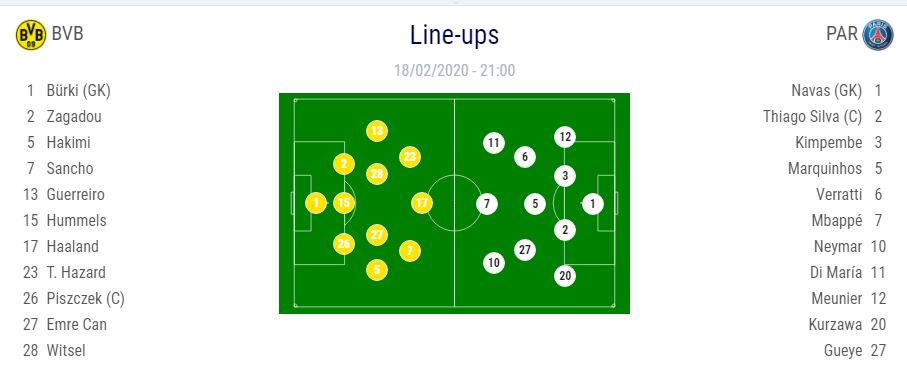Select Neymar from the PAR lineup
907x390 pixels.
[x=838, y=246]
